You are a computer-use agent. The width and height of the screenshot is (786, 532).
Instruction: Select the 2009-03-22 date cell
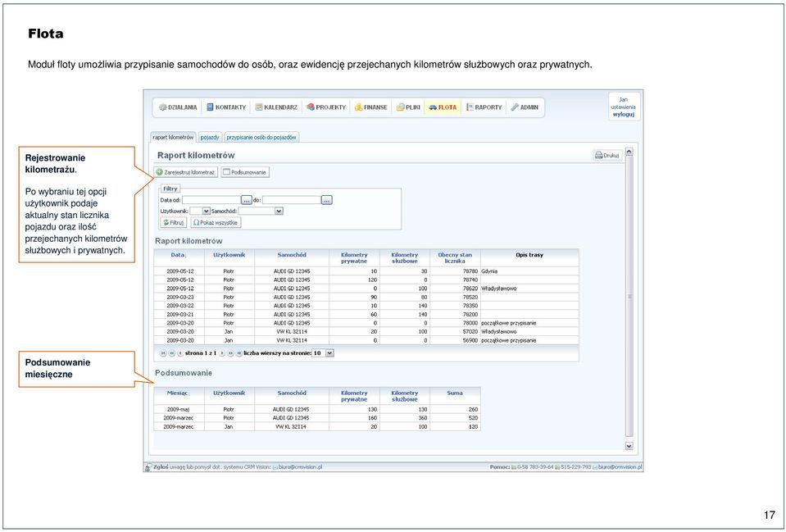pyautogui.click(x=179, y=306)
